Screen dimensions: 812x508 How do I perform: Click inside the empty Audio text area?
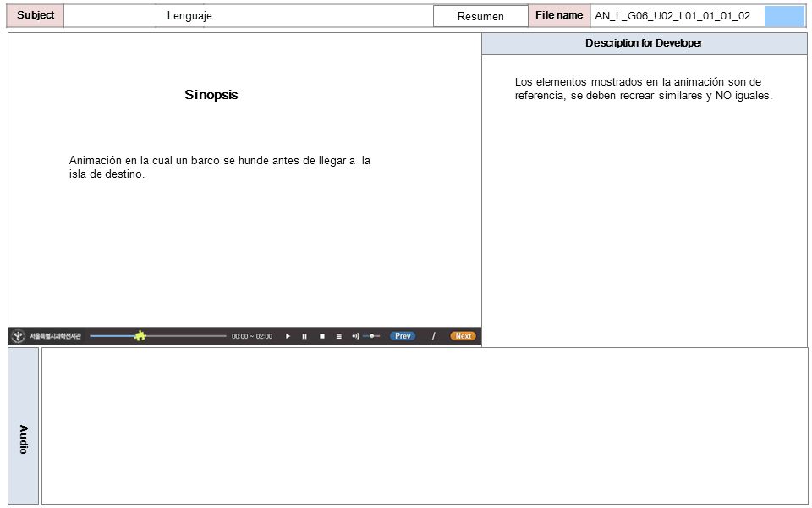click(425, 426)
